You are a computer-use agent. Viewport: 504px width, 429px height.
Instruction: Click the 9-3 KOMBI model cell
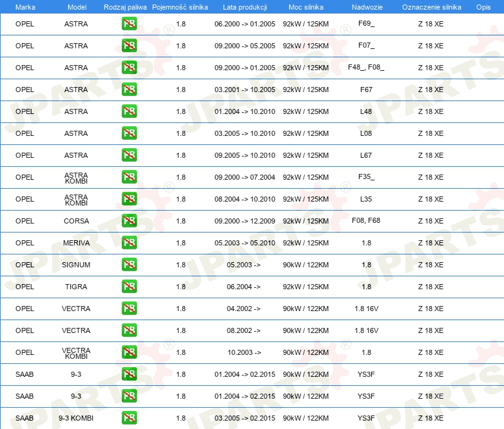coord(76,418)
